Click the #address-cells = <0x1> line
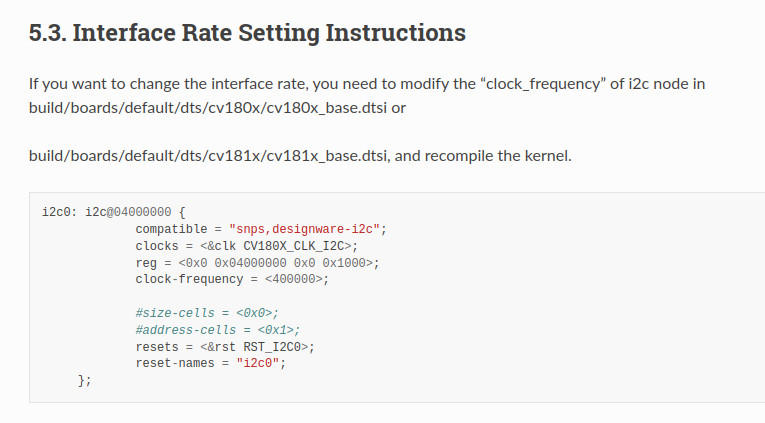Image resolution: width=765 pixels, height=423 pixels. (x=218, y=330)
